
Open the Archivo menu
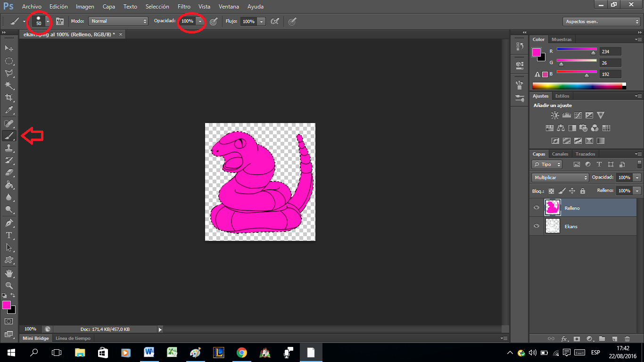coord(32,7)
